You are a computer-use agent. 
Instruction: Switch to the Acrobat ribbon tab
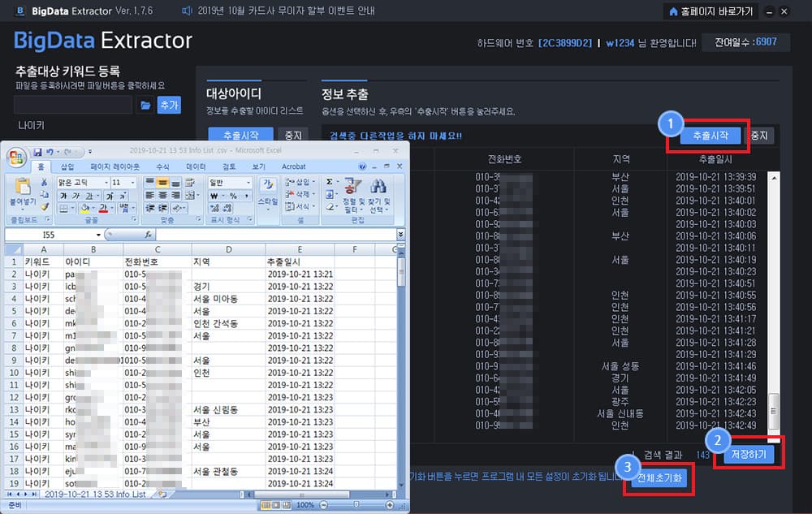pos(294,166)
